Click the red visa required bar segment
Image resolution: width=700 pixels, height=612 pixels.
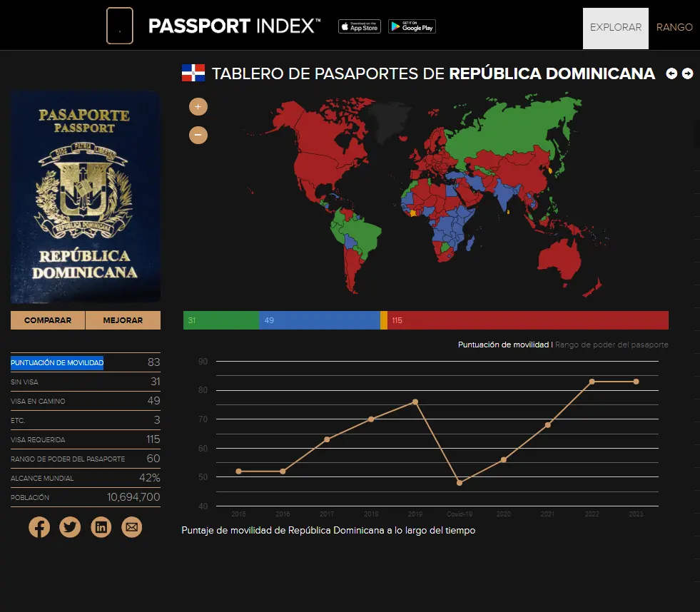tap(527, 320)
